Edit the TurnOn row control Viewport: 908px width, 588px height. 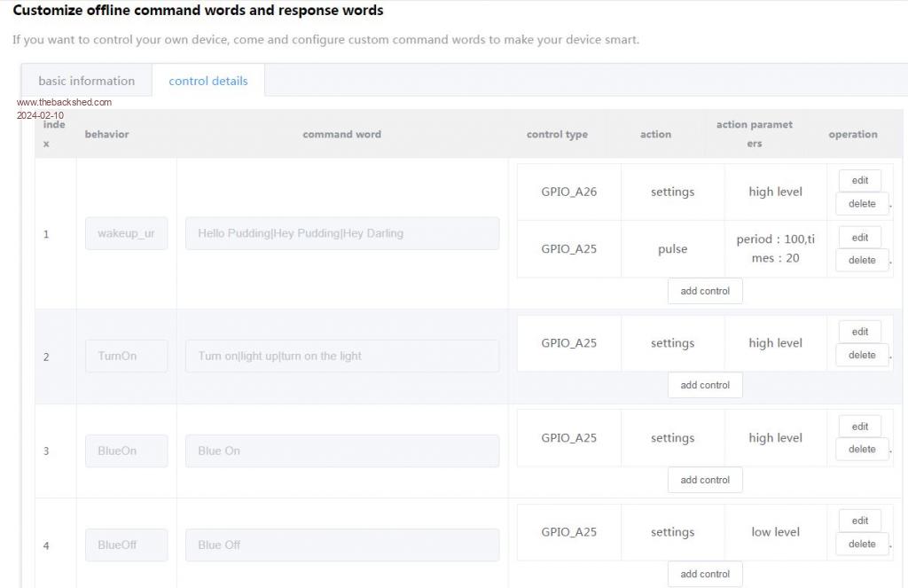859,332
